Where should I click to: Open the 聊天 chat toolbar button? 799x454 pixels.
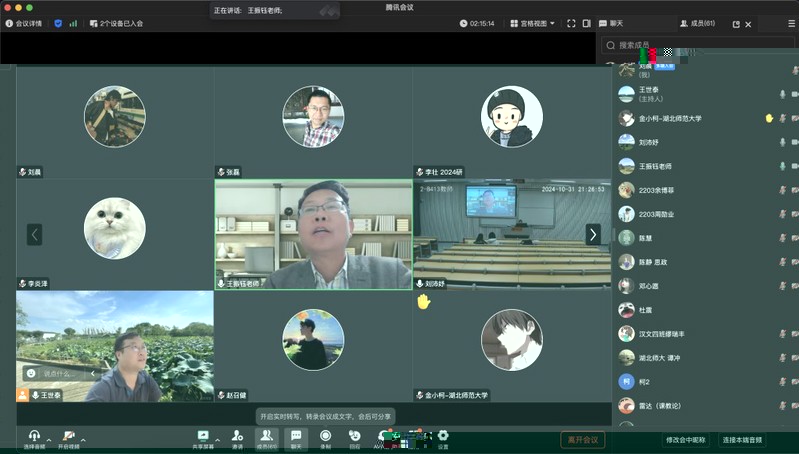(x=296, y=439)
